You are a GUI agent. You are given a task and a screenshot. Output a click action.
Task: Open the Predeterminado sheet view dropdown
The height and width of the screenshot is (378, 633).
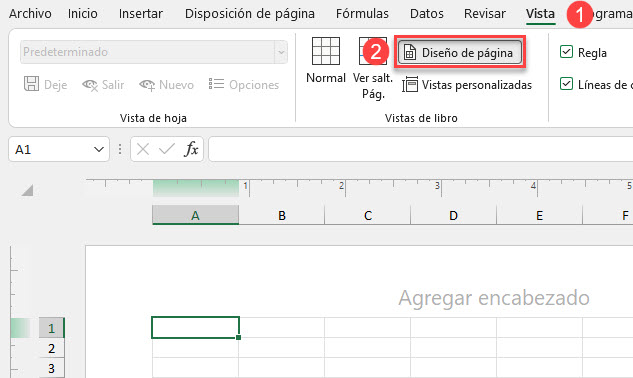click(281, 52)
